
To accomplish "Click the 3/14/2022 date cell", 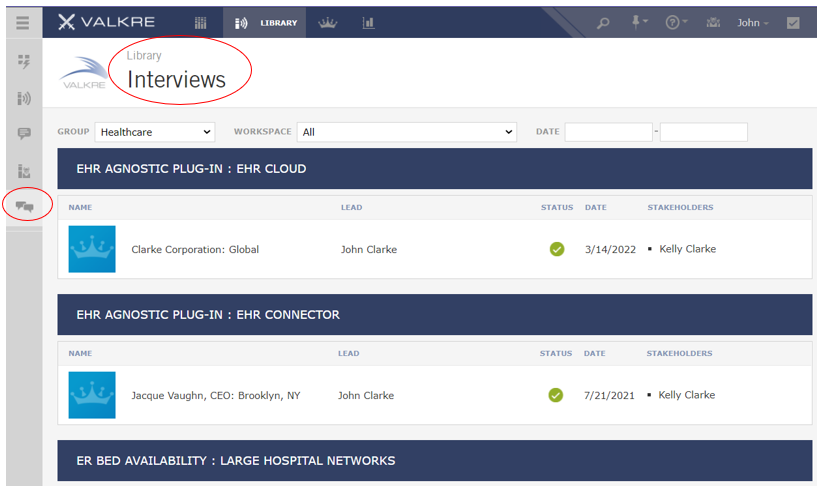I will (x=610, y=250).
